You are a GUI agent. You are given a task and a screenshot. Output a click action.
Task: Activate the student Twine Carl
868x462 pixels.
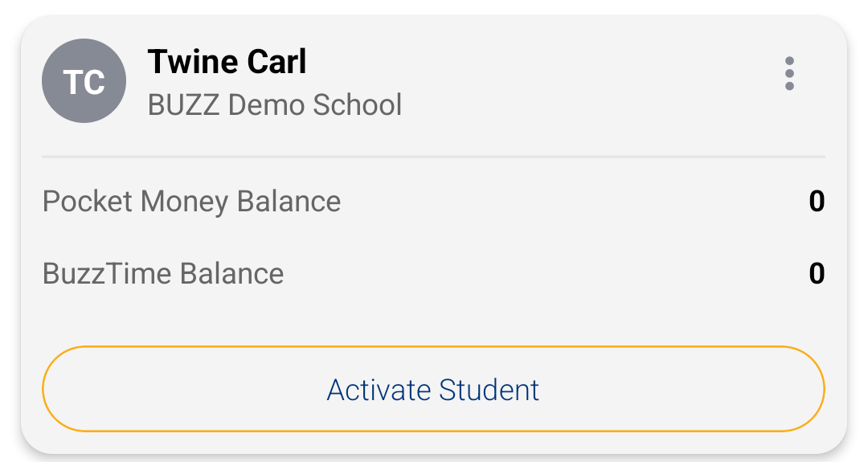pos(433,390)
